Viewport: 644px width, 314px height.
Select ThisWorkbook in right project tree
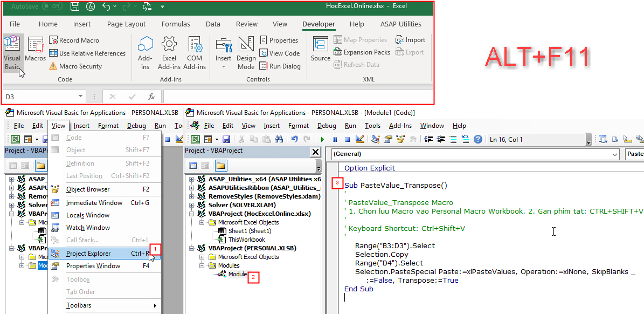[x=246, y=240]
